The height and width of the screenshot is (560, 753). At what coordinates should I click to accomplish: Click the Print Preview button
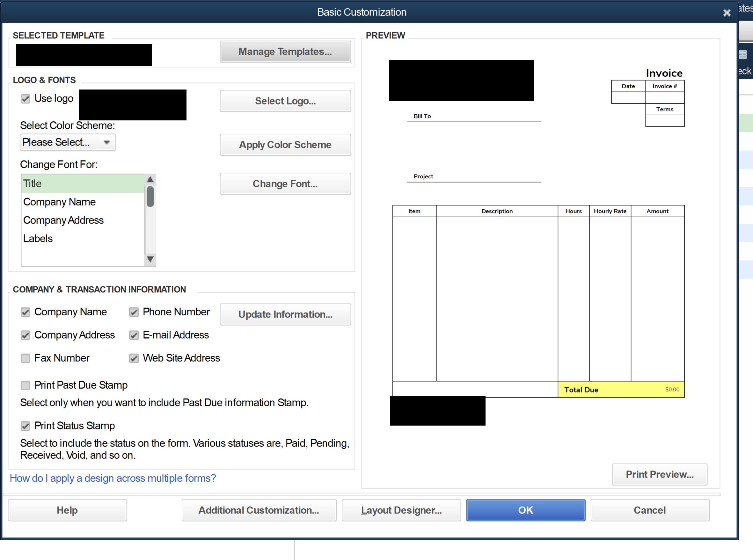pos(659,474)
